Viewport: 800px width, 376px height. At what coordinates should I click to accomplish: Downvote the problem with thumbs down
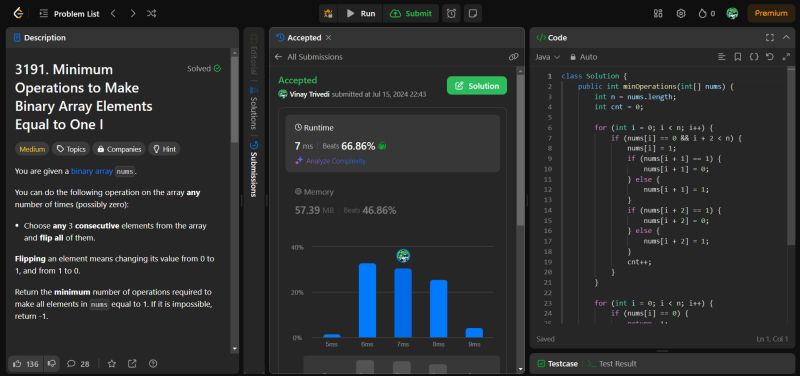tap(52, 364)
